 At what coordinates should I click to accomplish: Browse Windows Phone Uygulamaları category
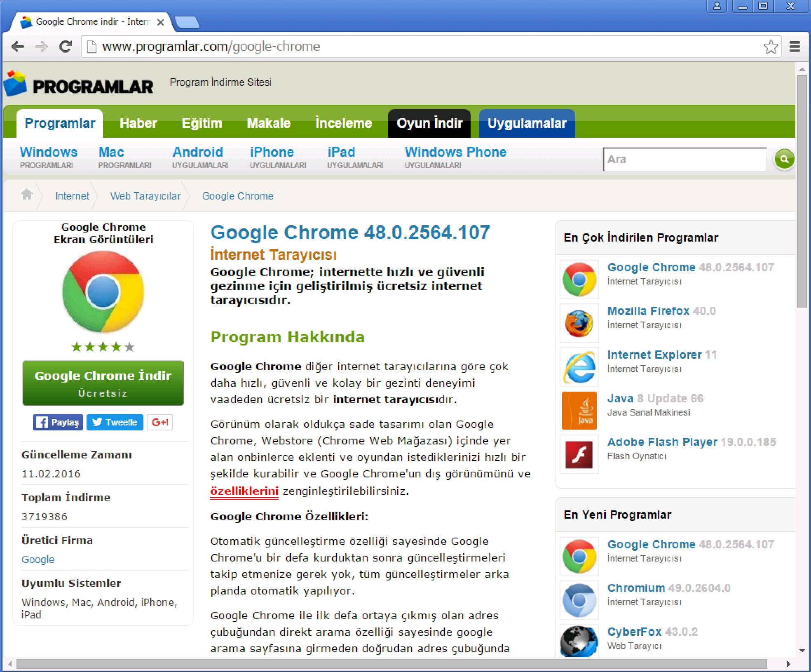455,157
